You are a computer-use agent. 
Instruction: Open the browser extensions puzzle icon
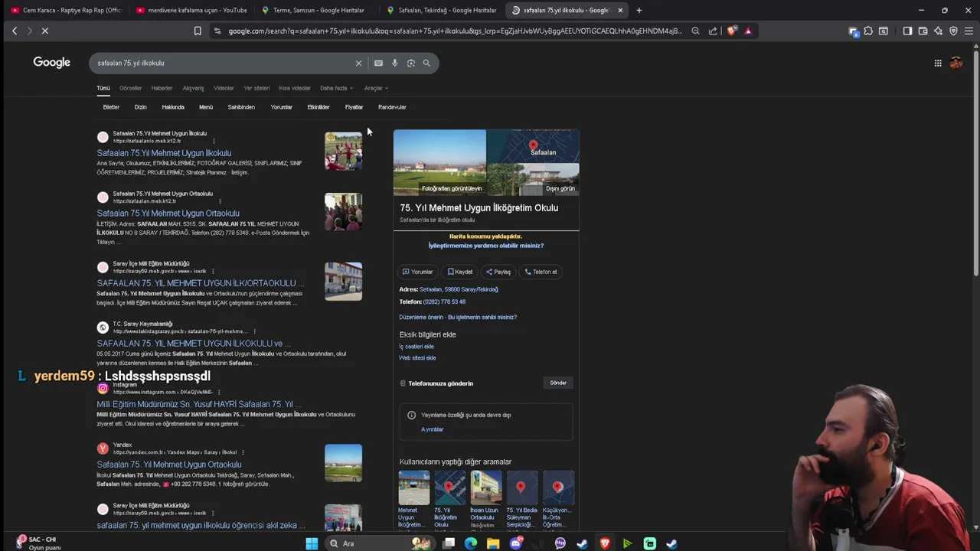pyautogui.click(x=868, y=31)
